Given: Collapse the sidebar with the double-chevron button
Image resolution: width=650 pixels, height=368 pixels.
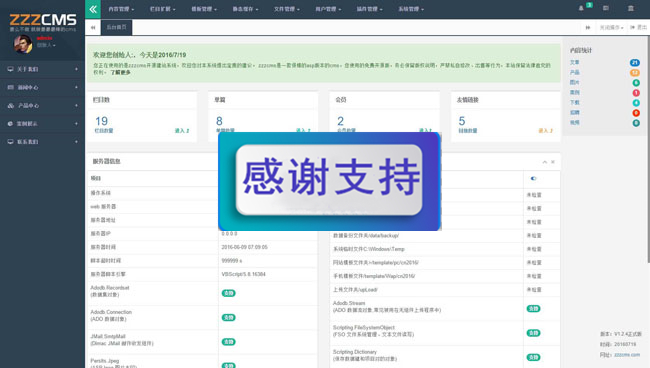Looking at the screenshot, I should pos(93,9).
